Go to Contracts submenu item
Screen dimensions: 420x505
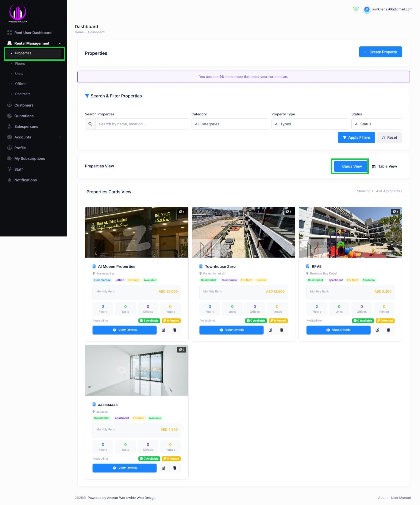[23, 94]
